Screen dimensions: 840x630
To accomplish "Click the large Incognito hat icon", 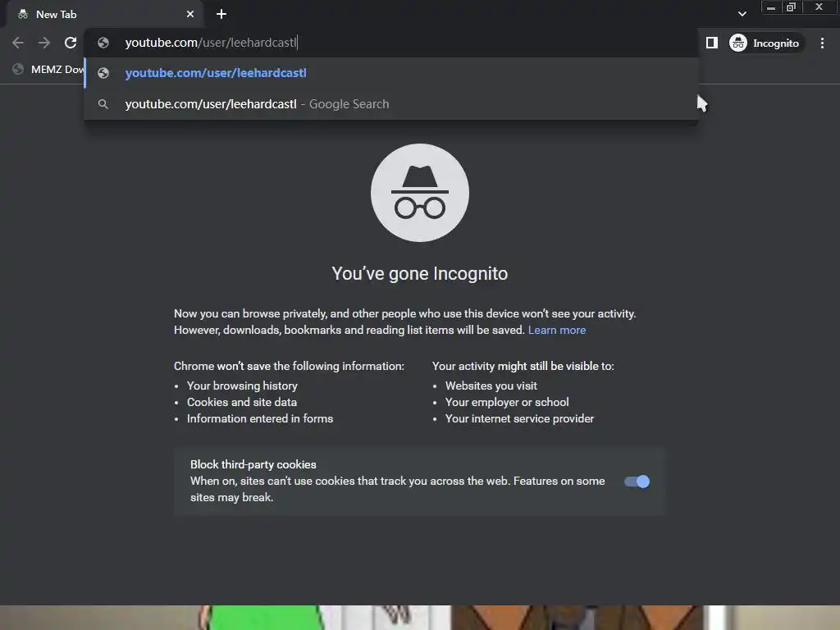I will point(420,192).
